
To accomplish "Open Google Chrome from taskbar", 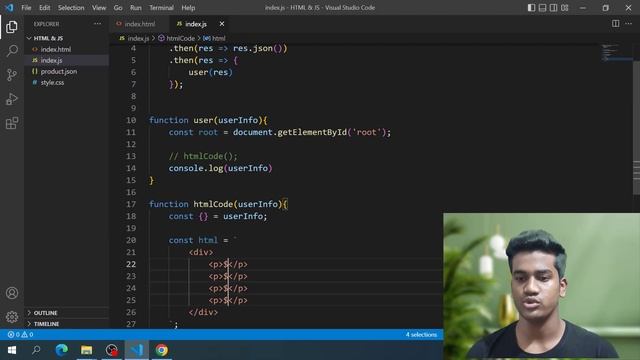I will (x=162, y=350).
